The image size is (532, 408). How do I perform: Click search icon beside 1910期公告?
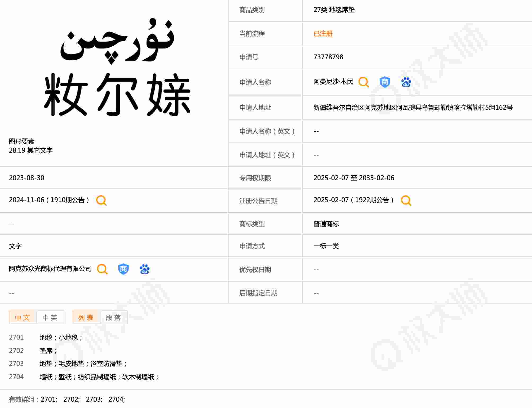pos(101,200)
